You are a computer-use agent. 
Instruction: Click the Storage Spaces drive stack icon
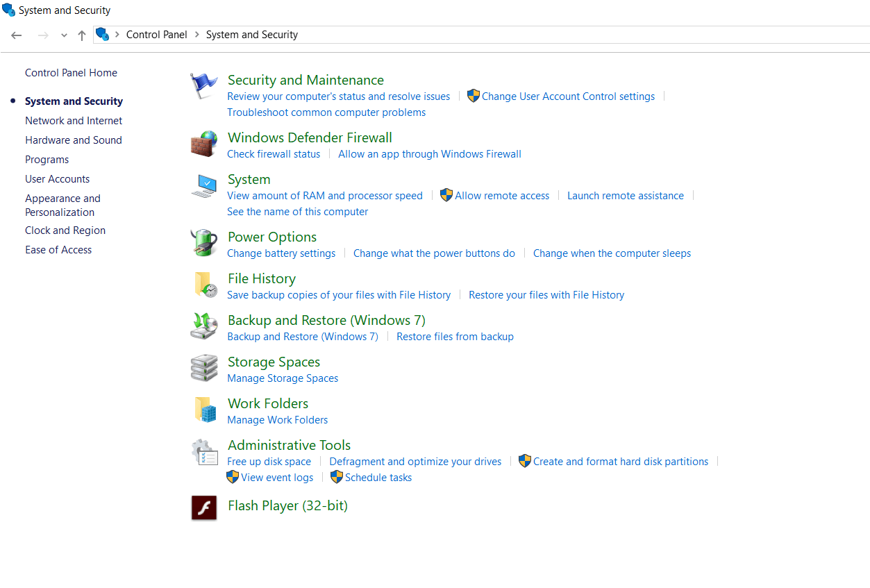click(x=203, y=367)
